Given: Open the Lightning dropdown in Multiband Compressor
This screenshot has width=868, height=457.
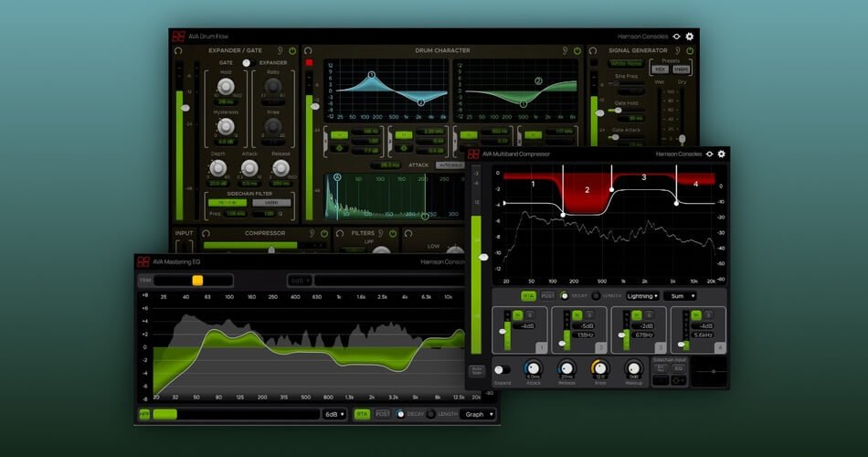Looking at the screenshot, I should point(643,296).
